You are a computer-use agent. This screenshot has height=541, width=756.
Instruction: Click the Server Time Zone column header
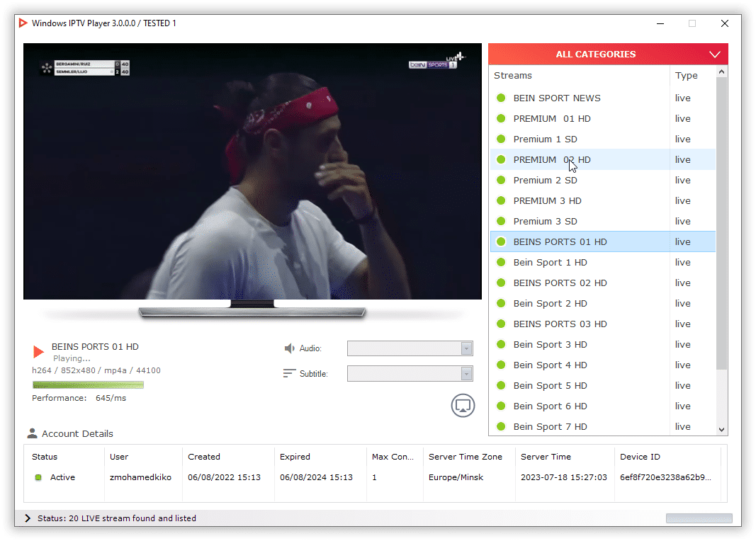(466, 457)
